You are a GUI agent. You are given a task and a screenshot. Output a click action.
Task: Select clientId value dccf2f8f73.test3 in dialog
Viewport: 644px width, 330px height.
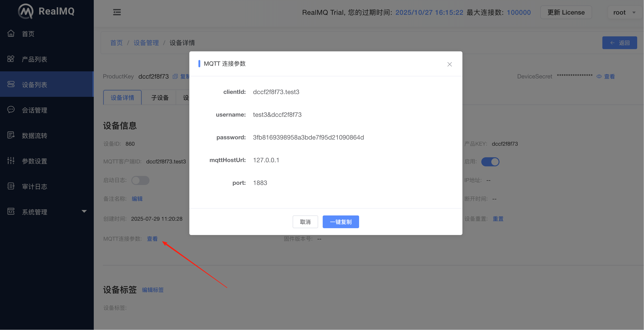pos(276,92)
